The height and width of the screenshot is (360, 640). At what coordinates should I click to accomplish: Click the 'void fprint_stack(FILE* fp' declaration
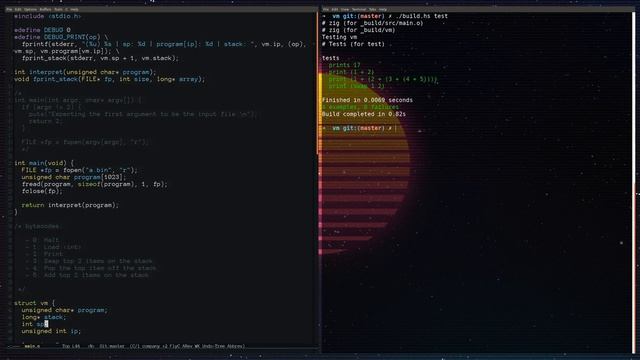[109, 79]
